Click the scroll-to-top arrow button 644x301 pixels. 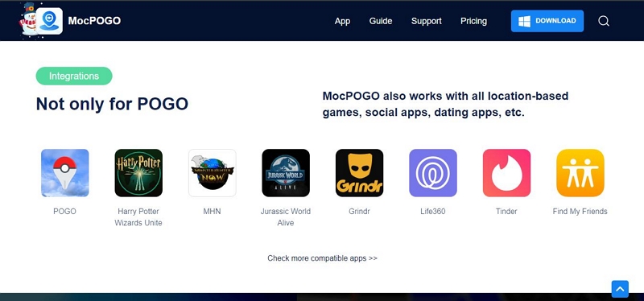coord(620,289)
